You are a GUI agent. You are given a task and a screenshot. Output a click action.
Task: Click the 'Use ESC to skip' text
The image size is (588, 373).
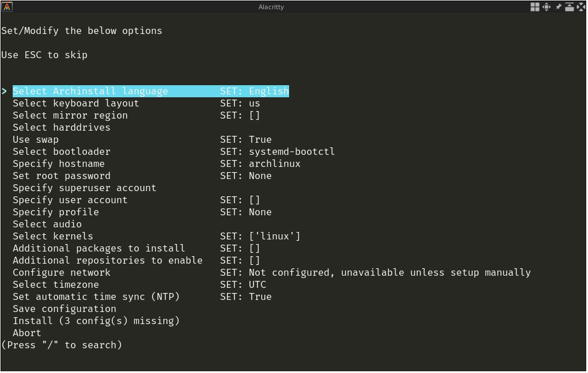pos(44,55)
